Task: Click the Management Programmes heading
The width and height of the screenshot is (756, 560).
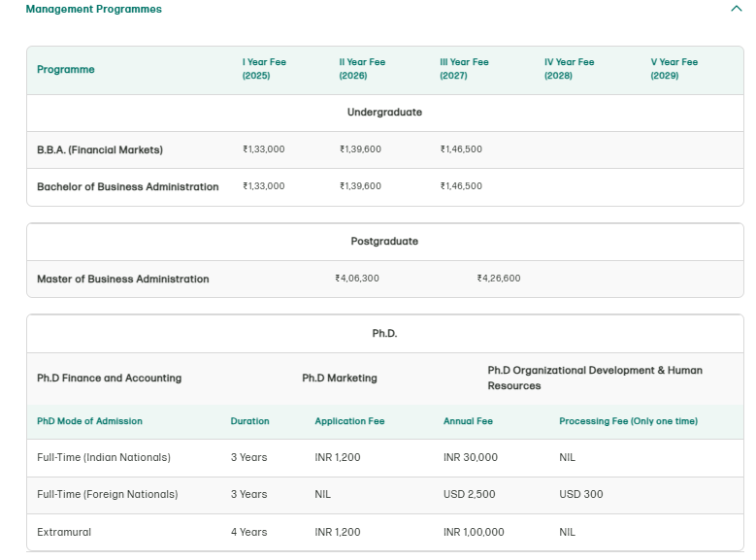Action: (93, 9)
